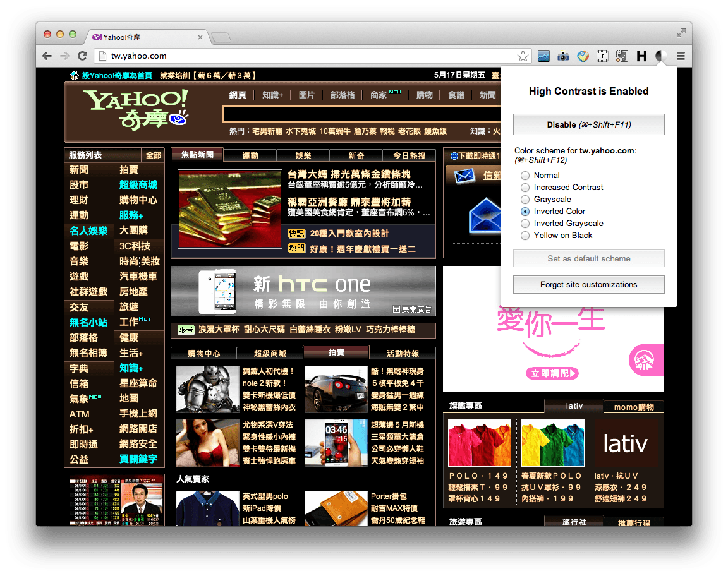Image resolution: width=728 pixels, height=576 pixels.
Task: Switch to the 娛樂 news tab
Action: [303, 156]
